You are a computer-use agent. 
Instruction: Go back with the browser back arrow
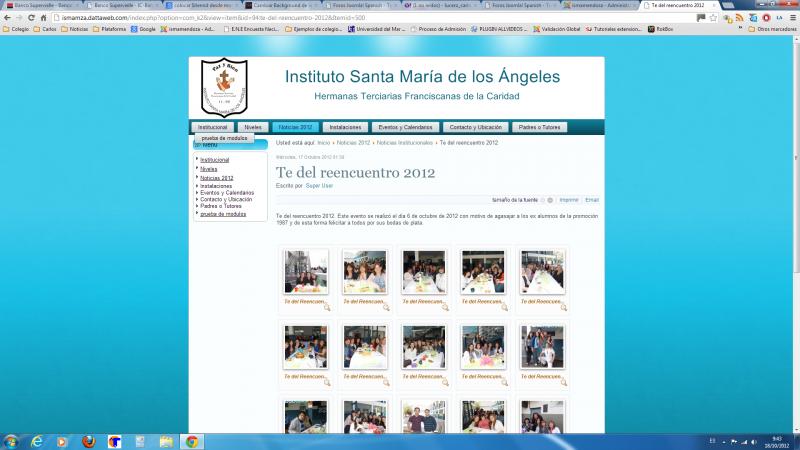[7, 18]
